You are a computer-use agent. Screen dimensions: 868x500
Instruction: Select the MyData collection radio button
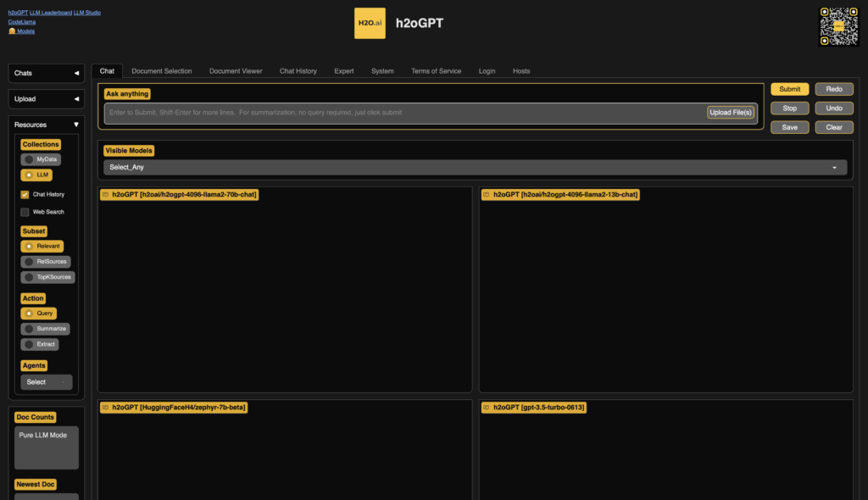[x=29, y=159]
